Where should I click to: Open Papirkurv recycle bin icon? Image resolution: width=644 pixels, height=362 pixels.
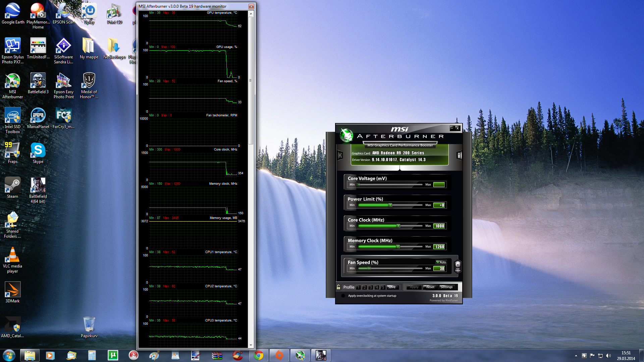click(x=89, y=327)
